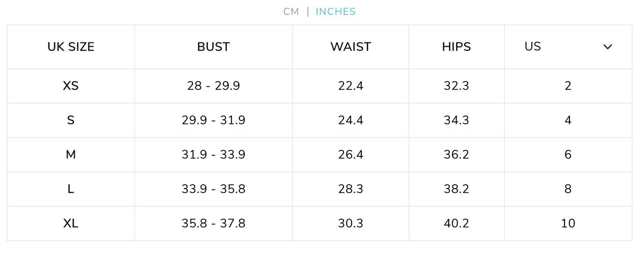This screenshot has width=644, height=253.
Task: Select the HIPS column header
Action: point(456,47)
